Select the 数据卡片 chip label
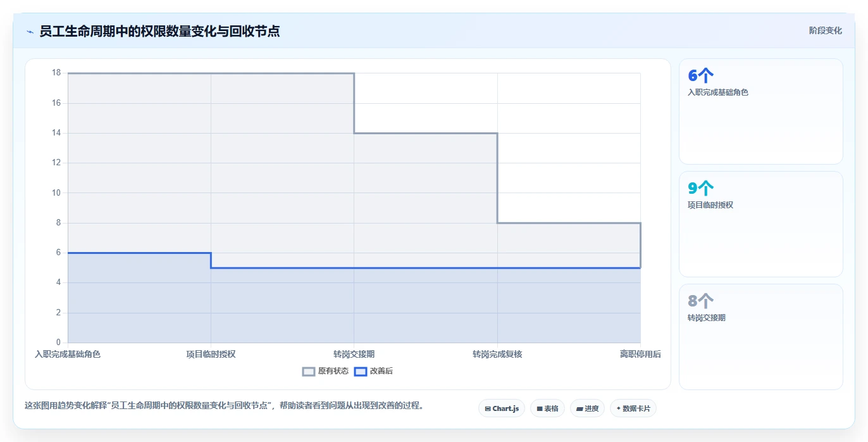Image resolution: width=868 pixels, height=442 pixels. pyautogui.click(x=636, y=409)
